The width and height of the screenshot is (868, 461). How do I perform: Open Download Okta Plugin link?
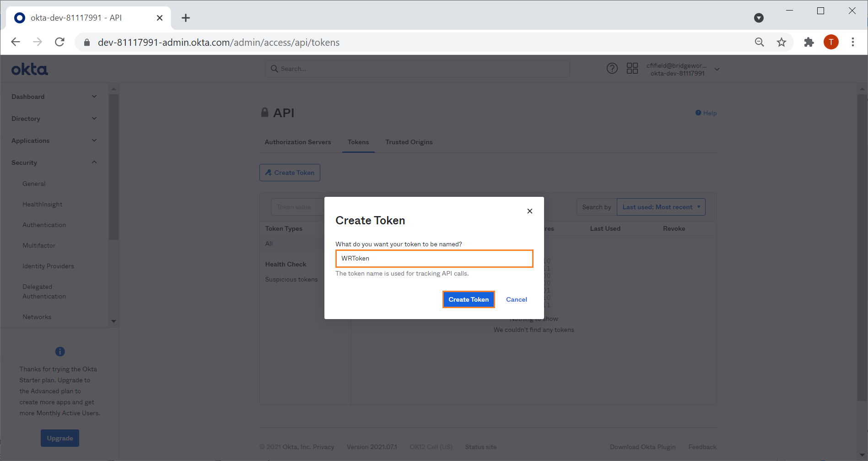click(643, 447)
